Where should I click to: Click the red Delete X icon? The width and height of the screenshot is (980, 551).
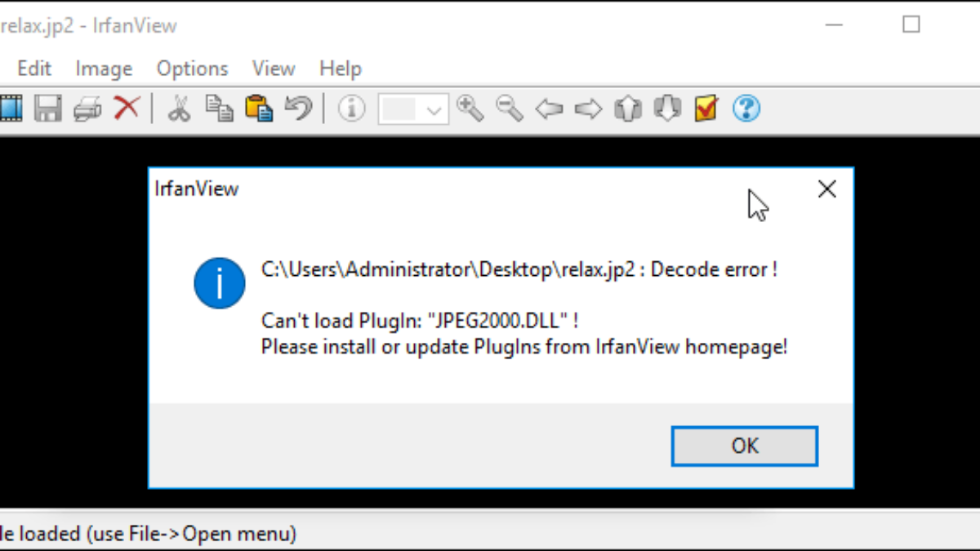tap(127, 108)
